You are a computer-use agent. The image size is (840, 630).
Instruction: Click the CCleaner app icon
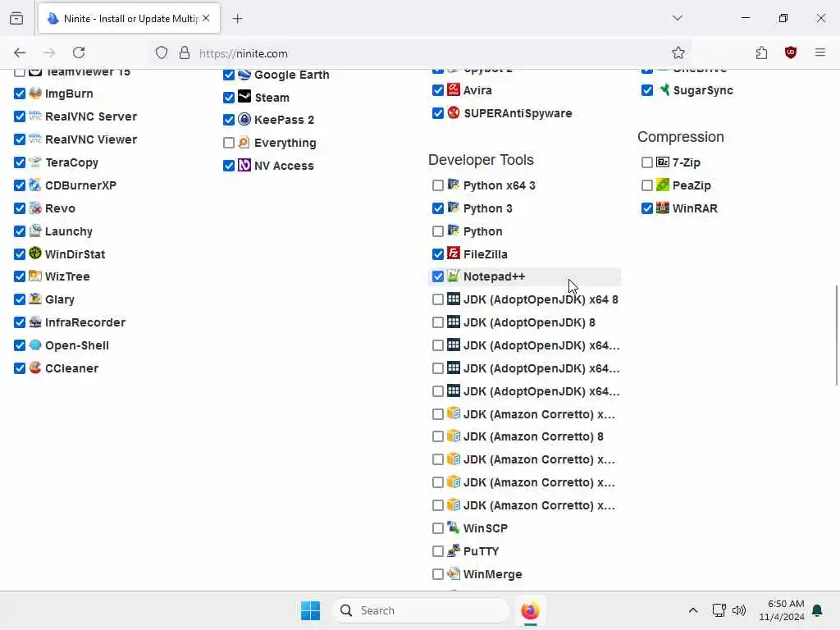35,368
